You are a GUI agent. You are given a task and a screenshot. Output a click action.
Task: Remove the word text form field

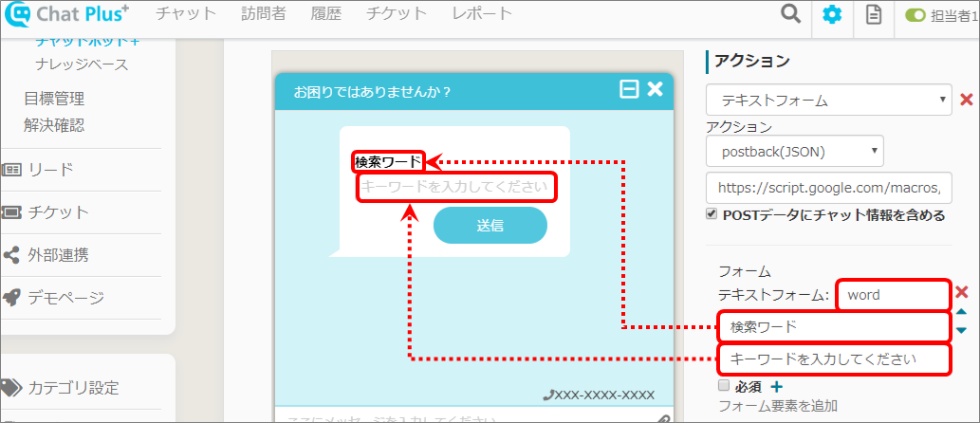coord(961,292)
